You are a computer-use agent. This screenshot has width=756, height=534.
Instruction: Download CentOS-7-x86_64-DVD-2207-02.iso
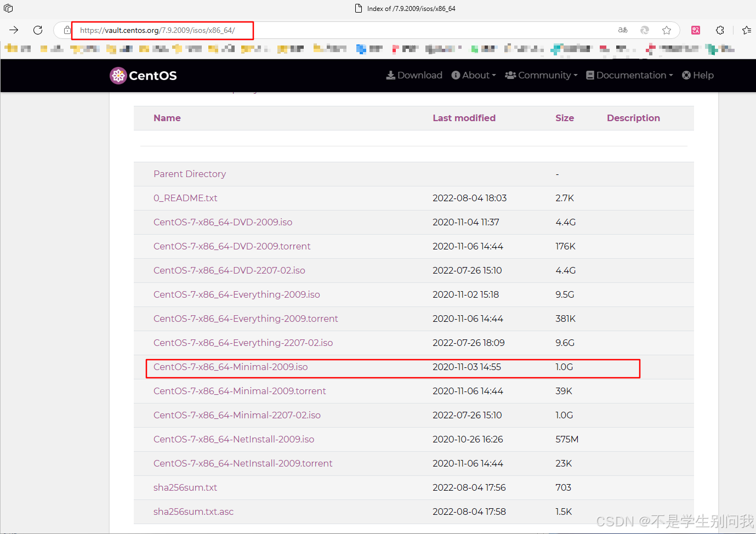(229, 270)
